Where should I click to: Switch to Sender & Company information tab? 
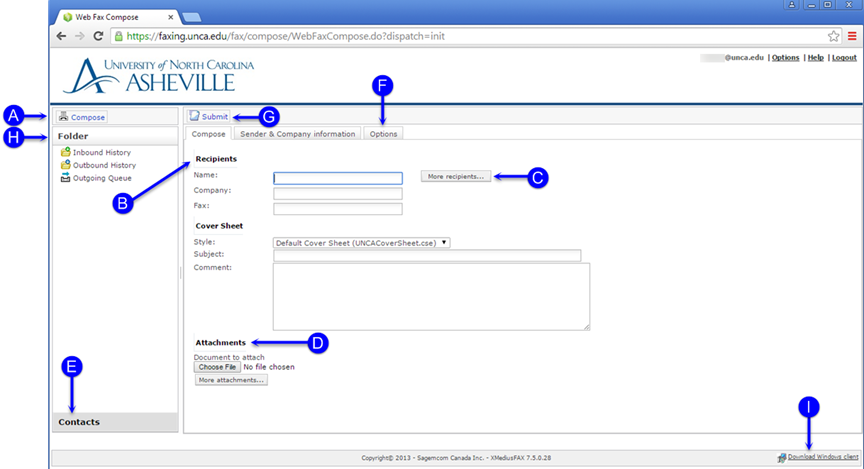tap(297, 133)
